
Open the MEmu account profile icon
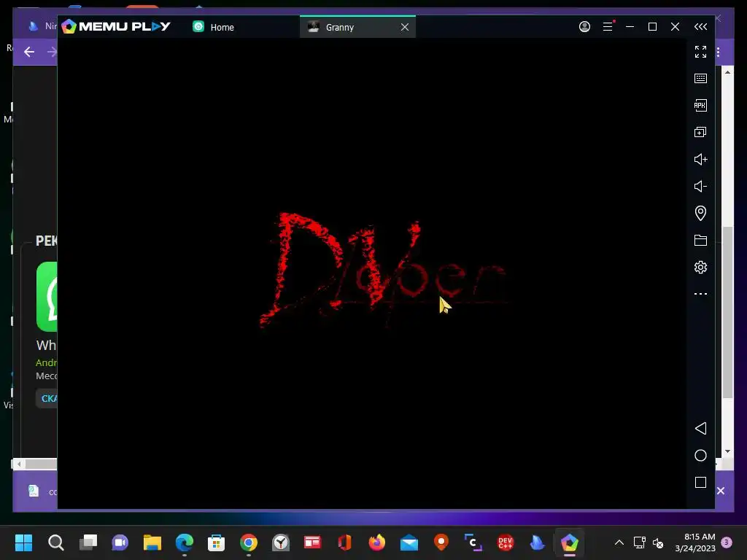pos(584,27)
